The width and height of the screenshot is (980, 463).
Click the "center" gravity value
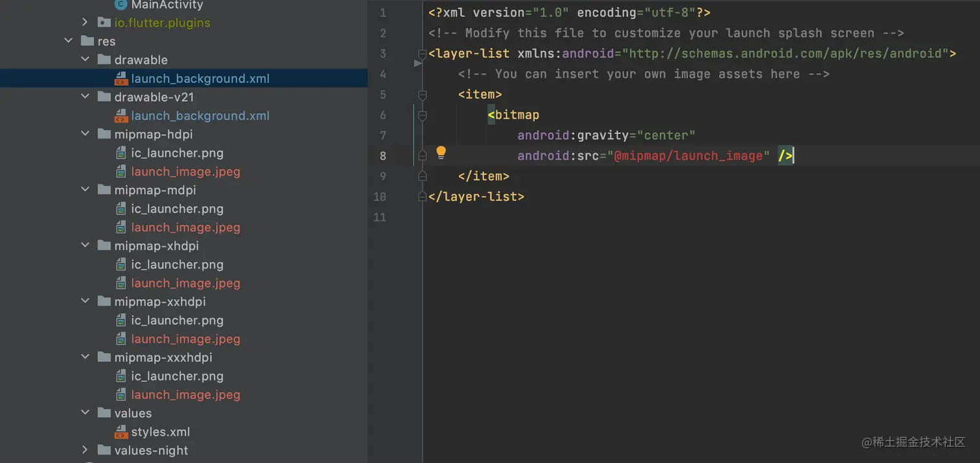[x=666, y=135]
